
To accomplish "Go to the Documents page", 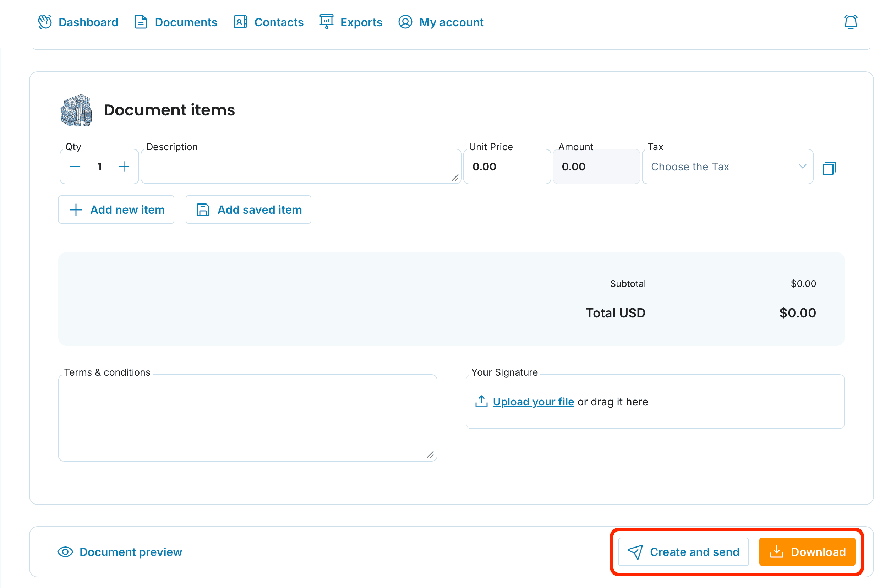I will [176, 22].
